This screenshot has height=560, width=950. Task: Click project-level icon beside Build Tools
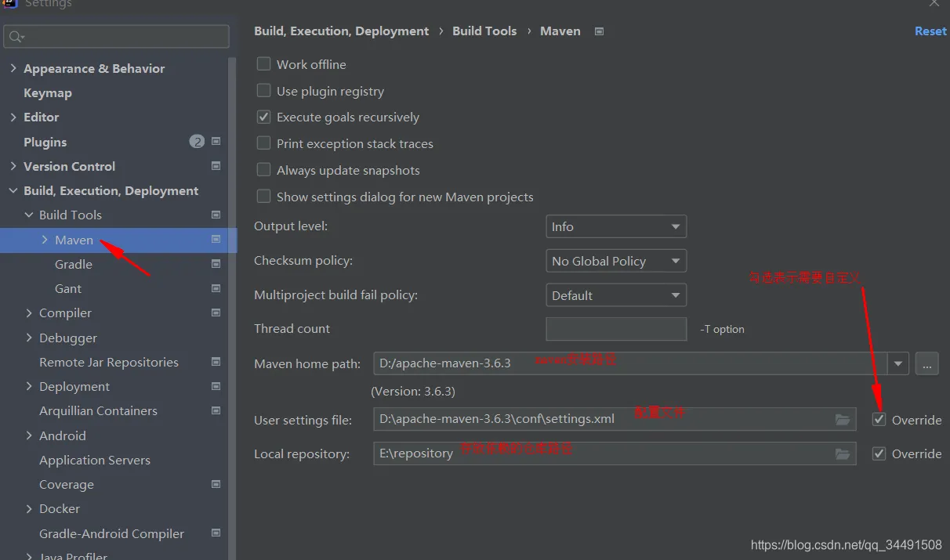216,215
